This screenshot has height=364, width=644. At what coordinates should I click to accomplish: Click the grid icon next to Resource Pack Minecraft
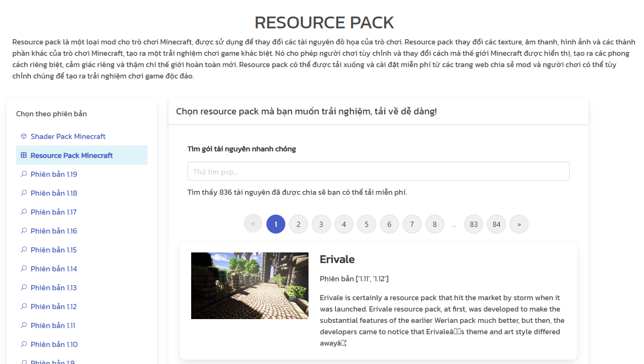pyautogui.click(x=23, y=155)
